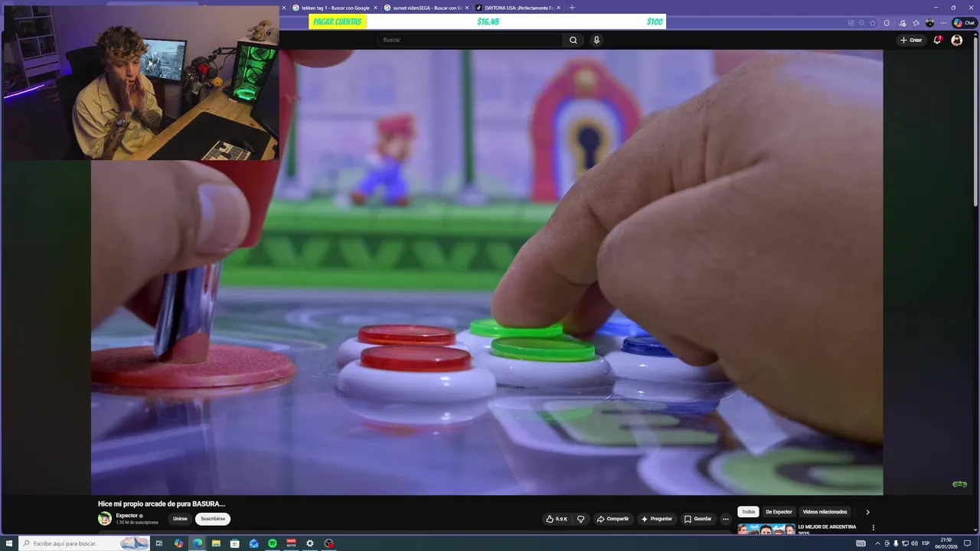Viewport: 980px width, 551px height.
Task: Click Unirse to join the channel
Action: [180, 519]
